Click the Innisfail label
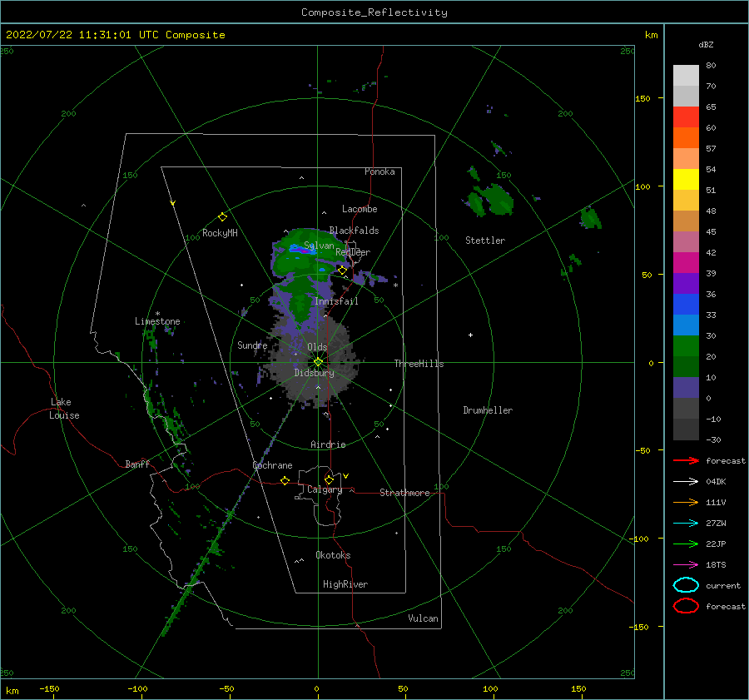 click(336, 301)
